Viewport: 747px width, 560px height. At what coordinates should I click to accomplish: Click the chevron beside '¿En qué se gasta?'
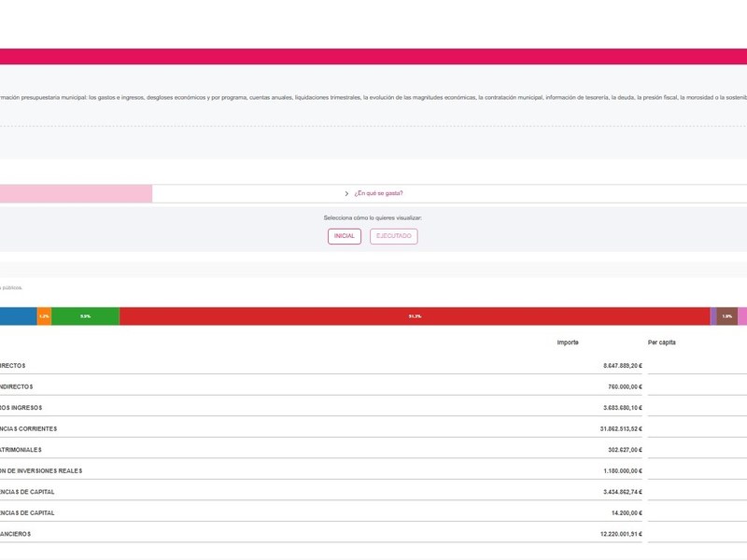(x=346, y=193)
